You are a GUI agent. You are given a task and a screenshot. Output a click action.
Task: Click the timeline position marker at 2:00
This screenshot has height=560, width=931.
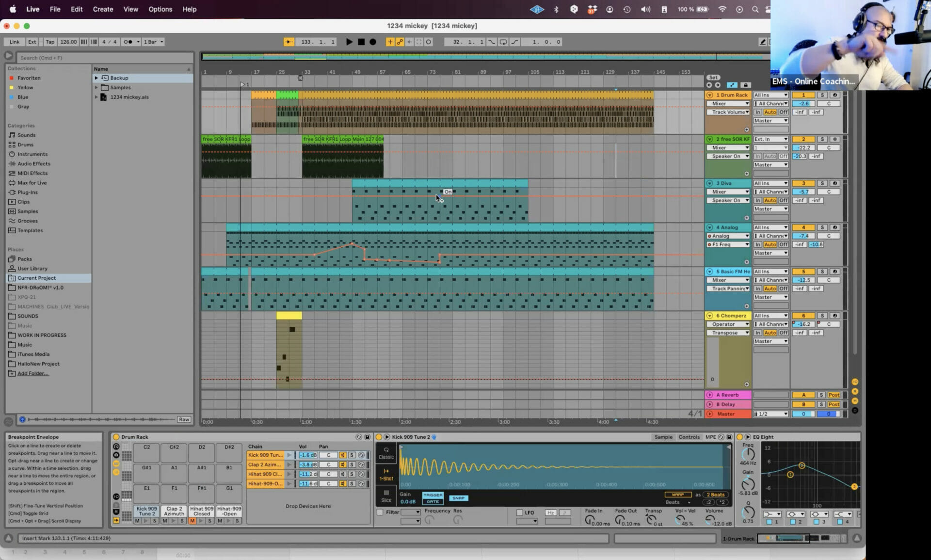coord(404,421)
